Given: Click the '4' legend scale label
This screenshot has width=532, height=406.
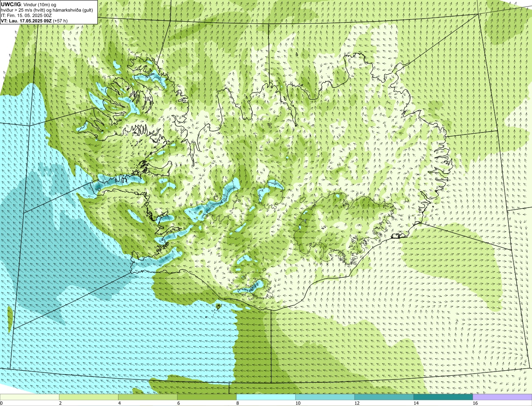Looking at the screenshot, I should coord(119,403).
